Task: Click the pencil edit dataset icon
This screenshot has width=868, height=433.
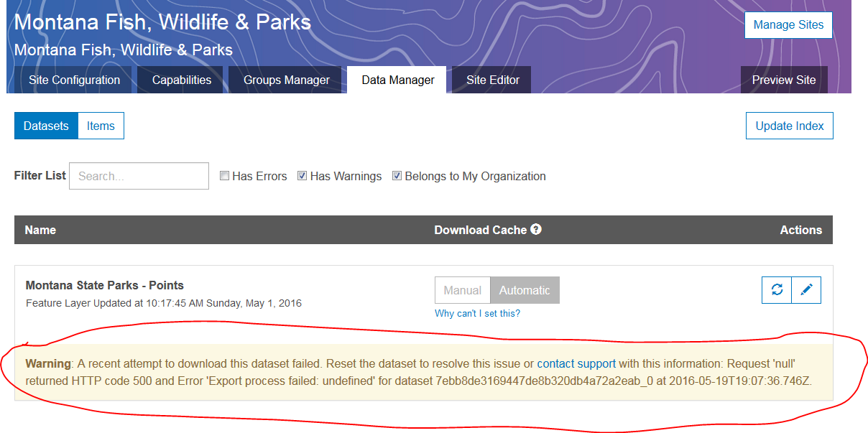Action: tap(806, 289)
